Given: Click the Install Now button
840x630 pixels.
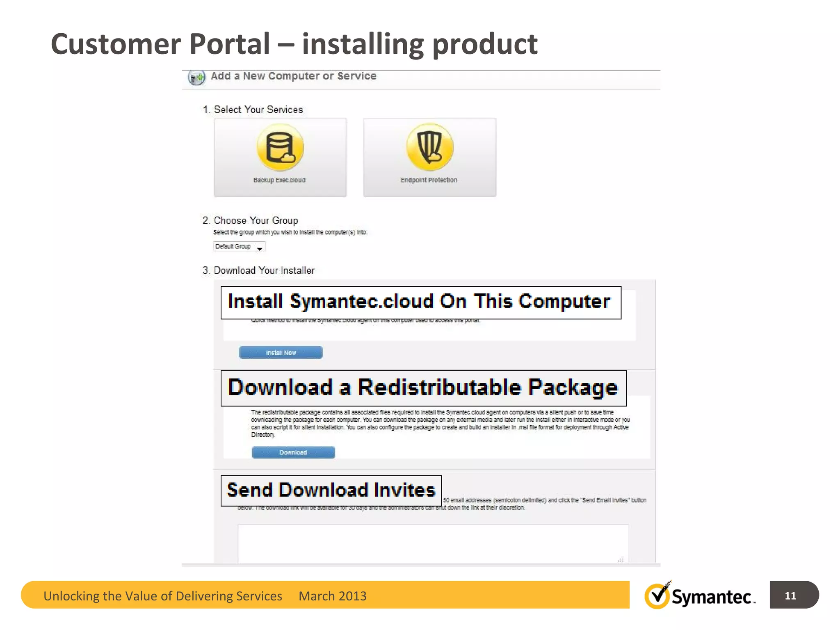Looking at the screenshot, I should [281, 352].
